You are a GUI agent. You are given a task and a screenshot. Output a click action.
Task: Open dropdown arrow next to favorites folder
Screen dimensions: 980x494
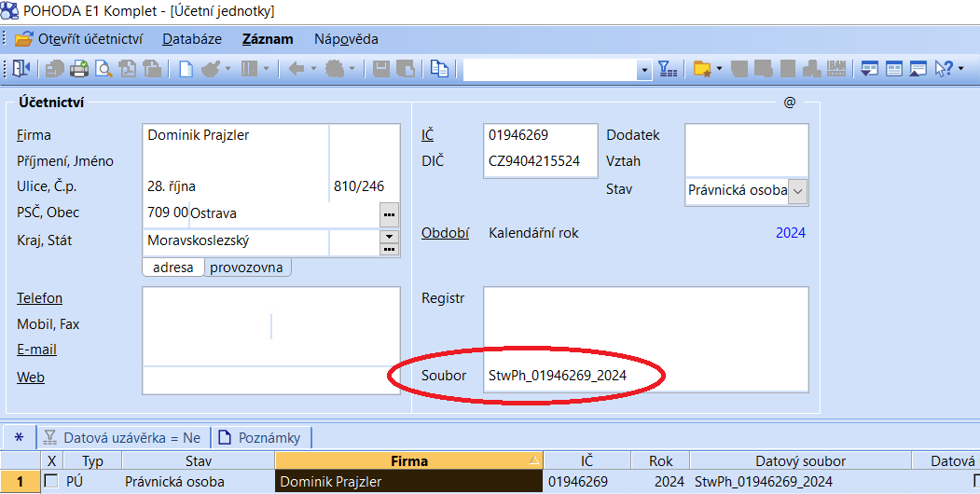point(719,69)
